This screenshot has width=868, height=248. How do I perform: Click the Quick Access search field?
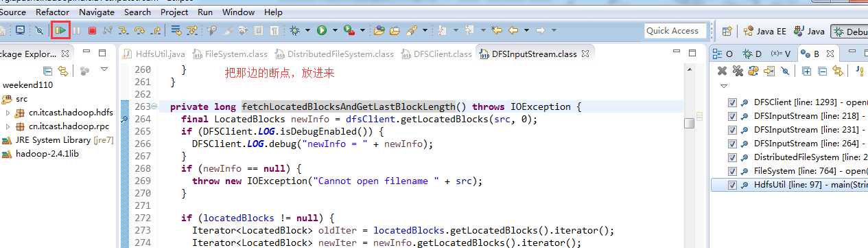click(675, 30)
